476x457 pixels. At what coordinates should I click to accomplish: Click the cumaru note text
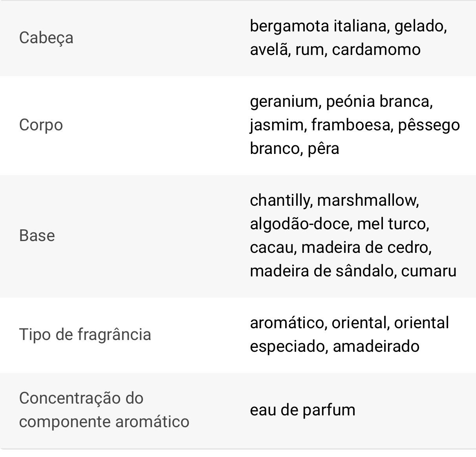tap(428, 271)
